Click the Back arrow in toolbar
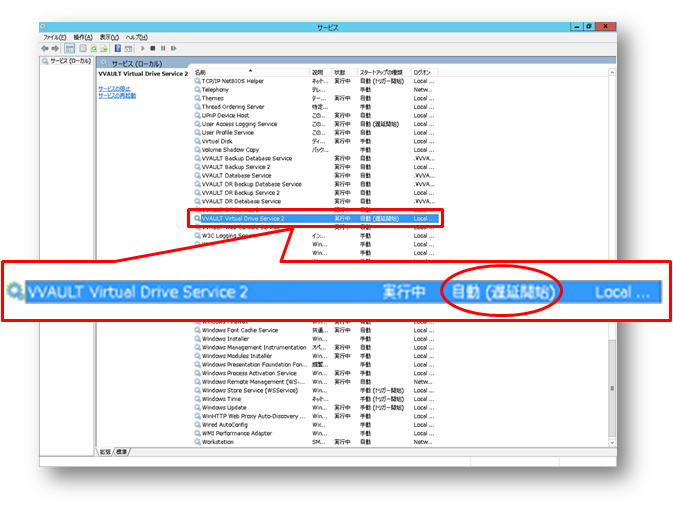 coord(44,48)
